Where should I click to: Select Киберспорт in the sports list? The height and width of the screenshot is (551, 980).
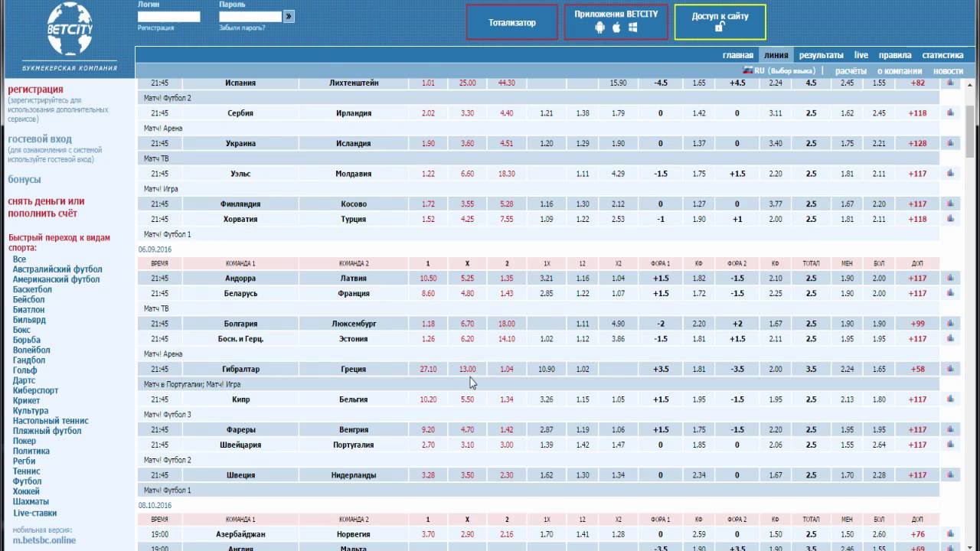35,390
